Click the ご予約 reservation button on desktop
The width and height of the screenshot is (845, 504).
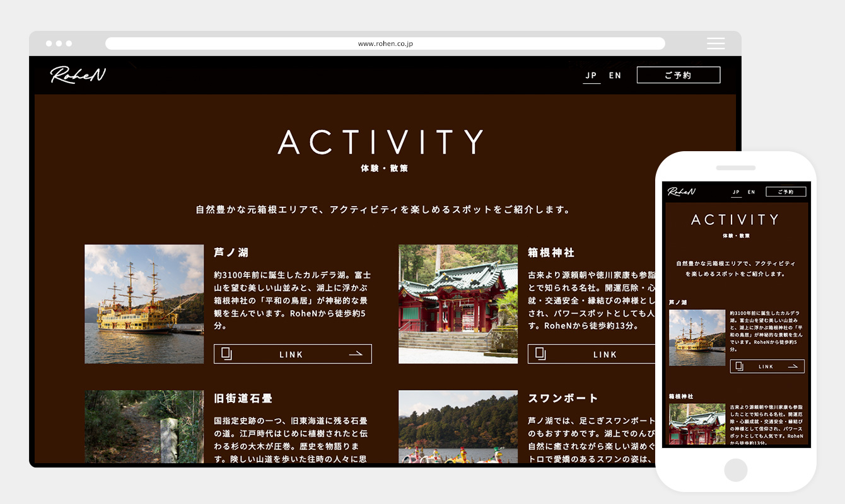pos(678,75)
